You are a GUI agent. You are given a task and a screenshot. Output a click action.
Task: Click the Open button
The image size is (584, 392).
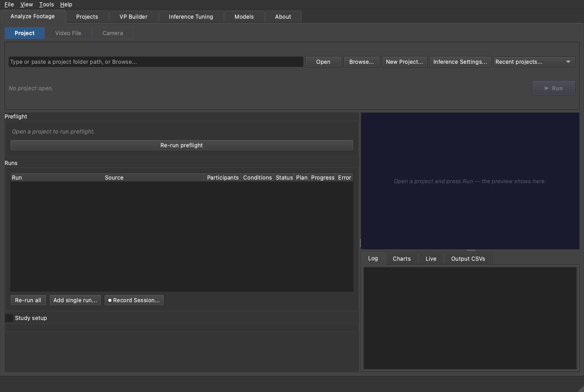pyautogui.click(x=323, y=62)
